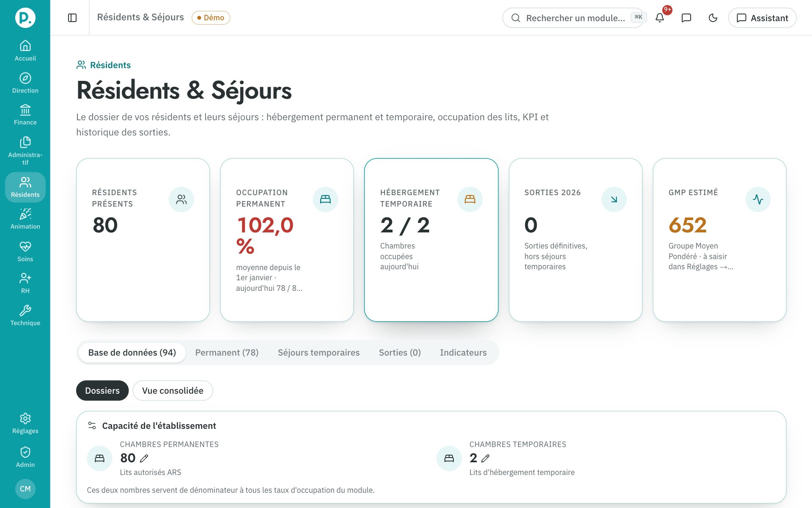Open the Occupation permanent card
The height and width of the screenshot is (508, 812).
point(287,240)
